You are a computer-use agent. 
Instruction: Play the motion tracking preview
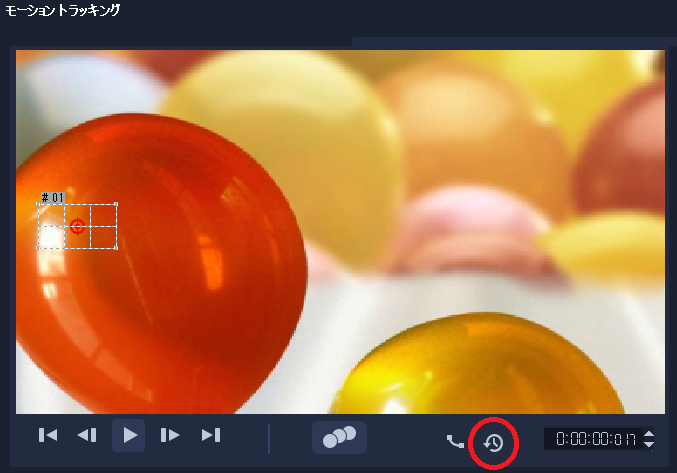(x=129, y=435)
